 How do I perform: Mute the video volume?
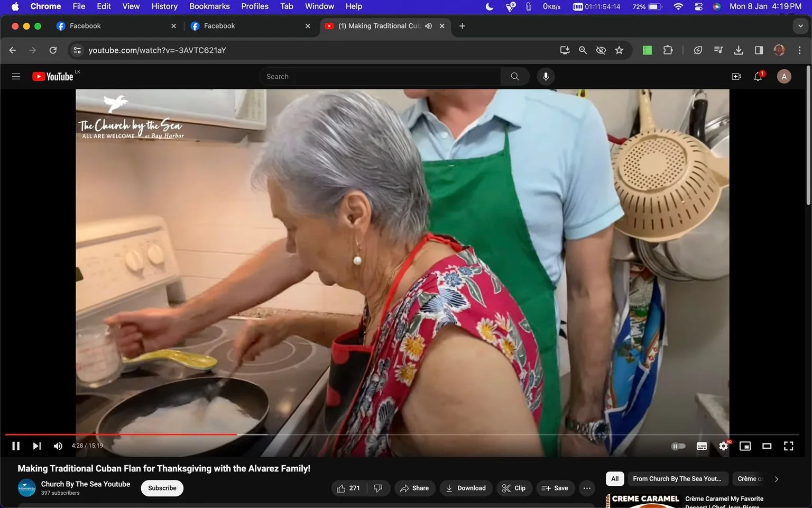click(58, 446)
